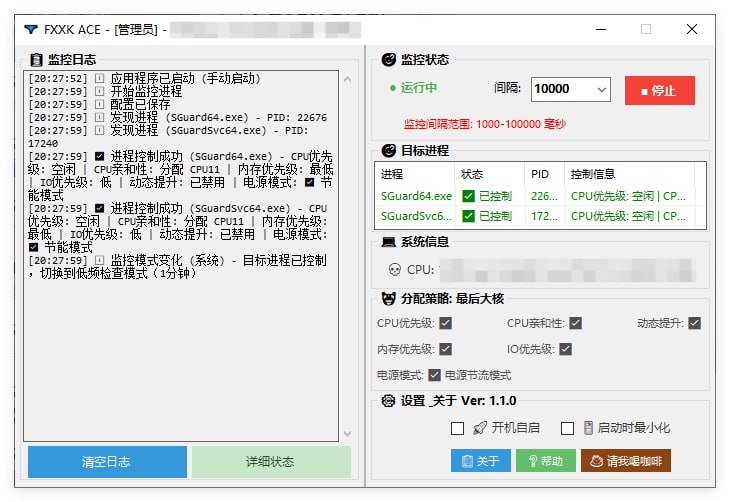Click the 请我喝咖啡 button

click(625, 461)
